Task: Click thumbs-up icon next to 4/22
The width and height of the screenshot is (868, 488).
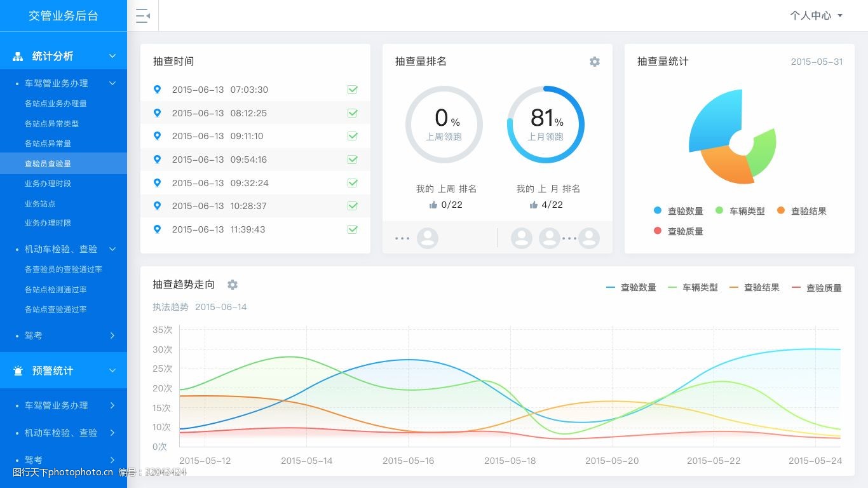Action: [534, 205]
